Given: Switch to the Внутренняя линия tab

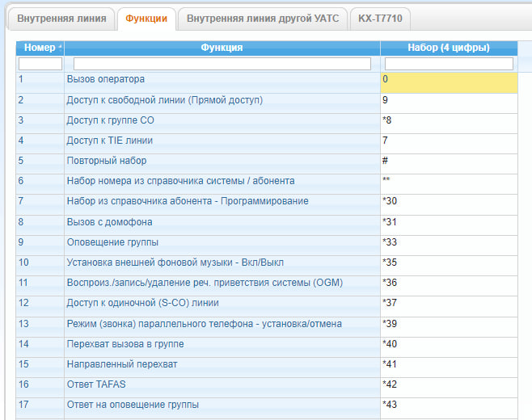Looking at the screenshot, I should pos(61,19).
